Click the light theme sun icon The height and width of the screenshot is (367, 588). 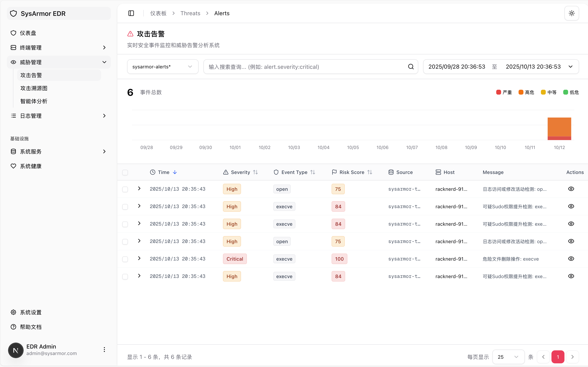click(572, 13)
